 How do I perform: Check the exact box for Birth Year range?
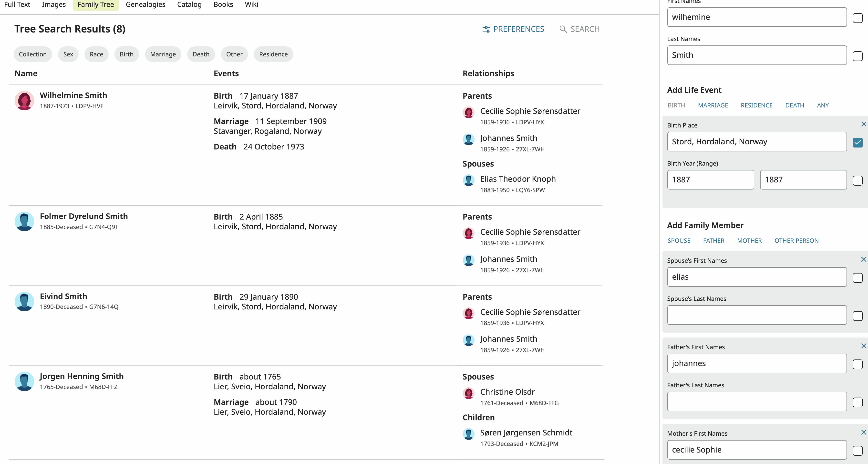click(858, 180)
